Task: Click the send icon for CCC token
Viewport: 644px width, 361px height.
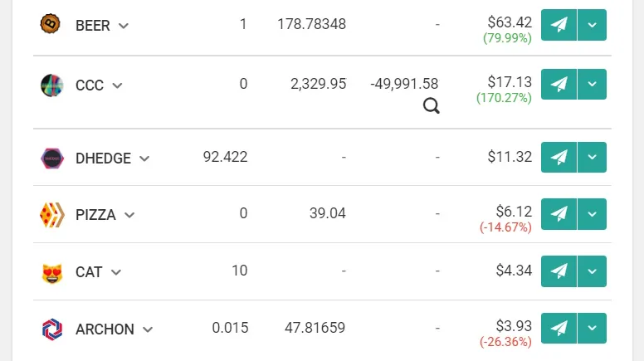Action: pyautogui.click(x=559, y=84)
